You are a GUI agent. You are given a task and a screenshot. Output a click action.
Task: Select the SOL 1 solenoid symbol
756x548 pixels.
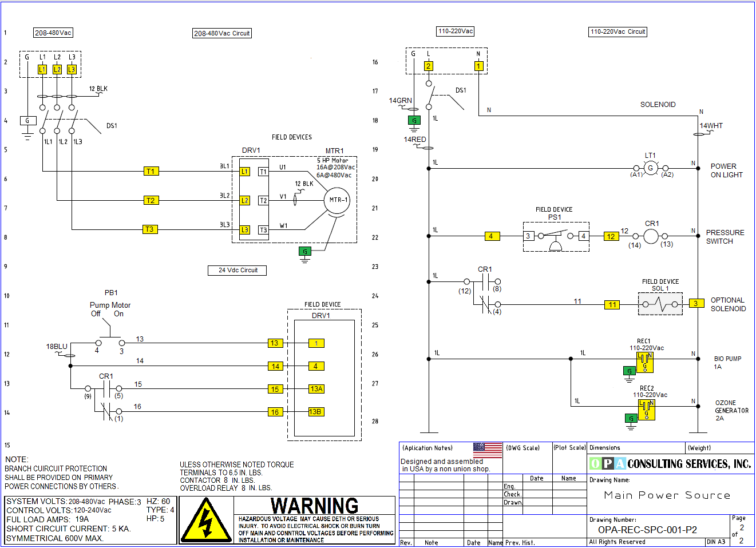pyautogui.click(x=660, y=304)
